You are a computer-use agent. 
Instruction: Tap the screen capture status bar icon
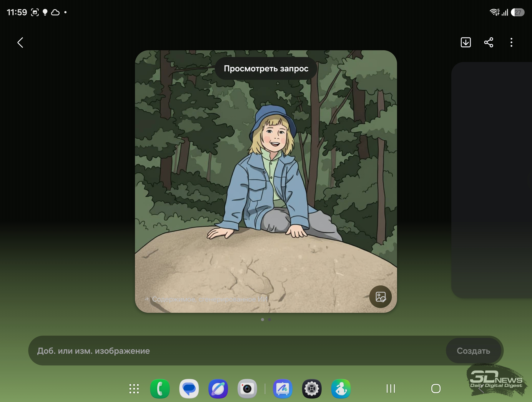click(x=35, y=12)
